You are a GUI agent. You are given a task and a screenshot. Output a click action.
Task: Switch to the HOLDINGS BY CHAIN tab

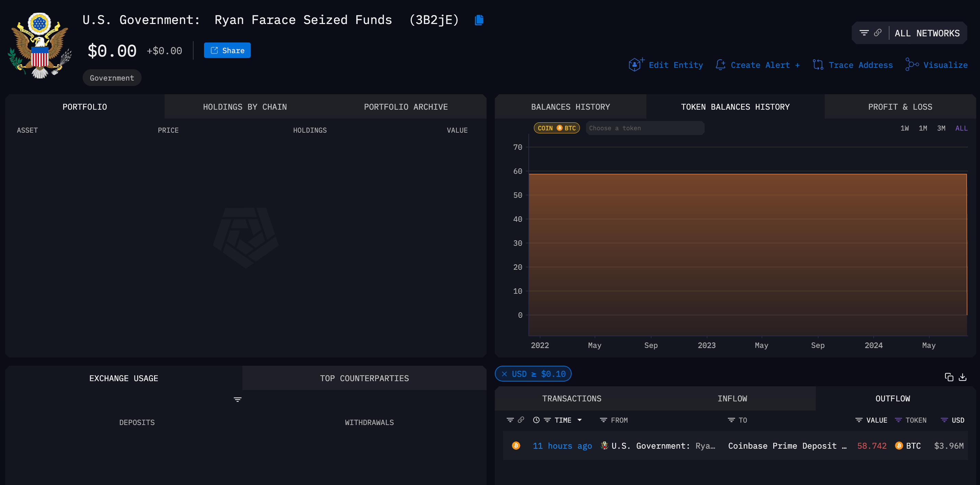click(244, 107)
